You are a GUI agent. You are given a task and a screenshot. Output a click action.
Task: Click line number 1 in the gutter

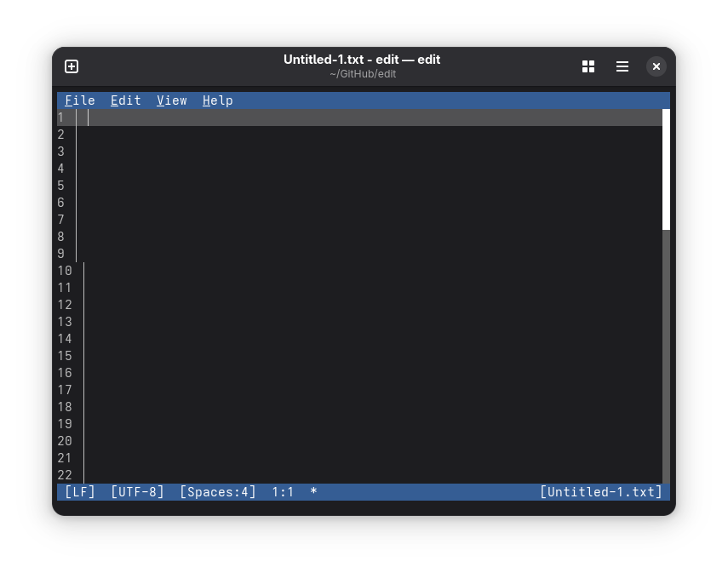tap(60, 117)
